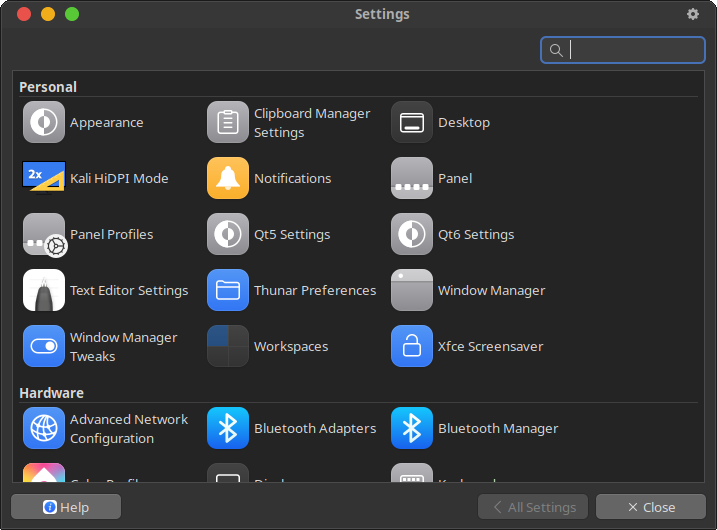Viewport: 717px width, 530px height.
Task: Open the Qt5 Settings icon
Action: 228,234
